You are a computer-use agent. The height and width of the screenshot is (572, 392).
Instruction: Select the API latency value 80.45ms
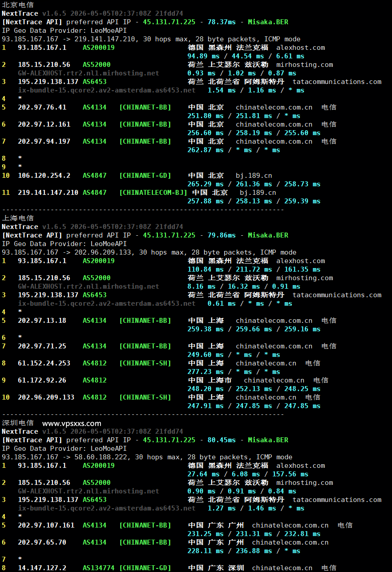pyautogui.click(x=222, y=440)
